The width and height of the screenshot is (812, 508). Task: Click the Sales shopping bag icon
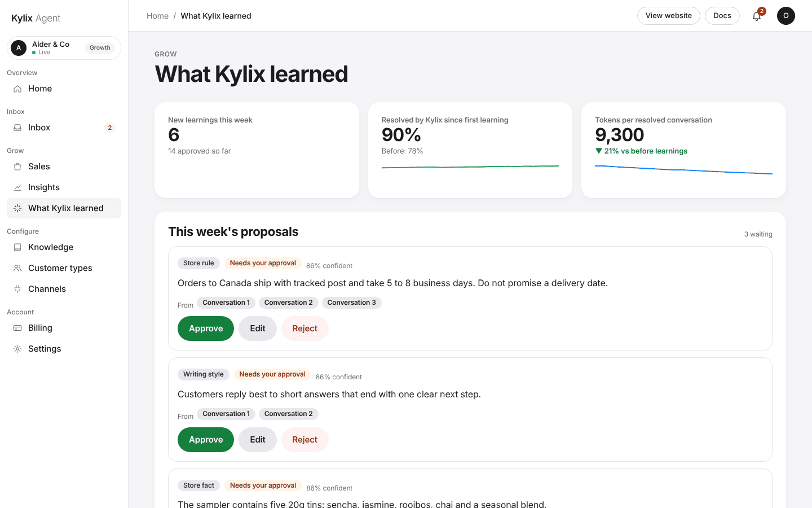pyautogui.click(x=17, y=167)
